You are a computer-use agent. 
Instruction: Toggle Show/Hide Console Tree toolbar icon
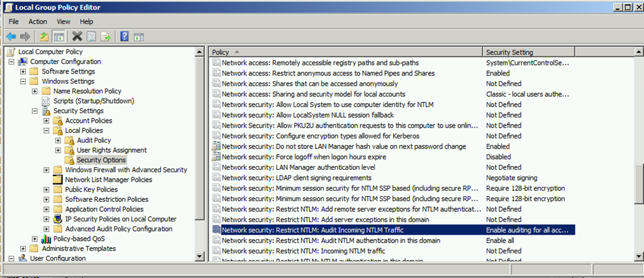pyautogui.click(x=58, y=36)
